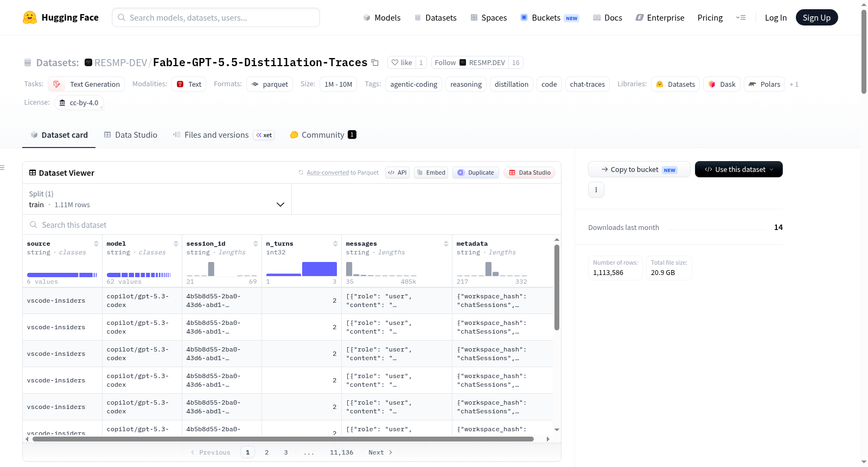The width and height of the screenshot is (868, 467).
Task: Open the Models menu item
Action: click(x=382, y=17)
